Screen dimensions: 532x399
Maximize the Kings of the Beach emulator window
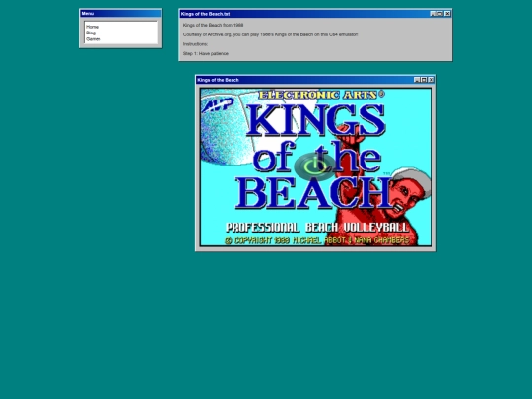(x=424, y=80)
